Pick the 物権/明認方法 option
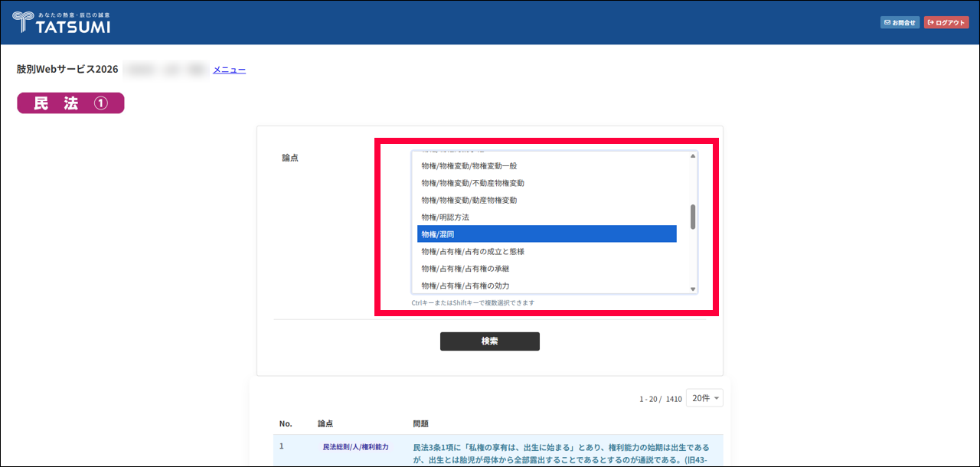The image size is (980, 467). pos(445,217)
